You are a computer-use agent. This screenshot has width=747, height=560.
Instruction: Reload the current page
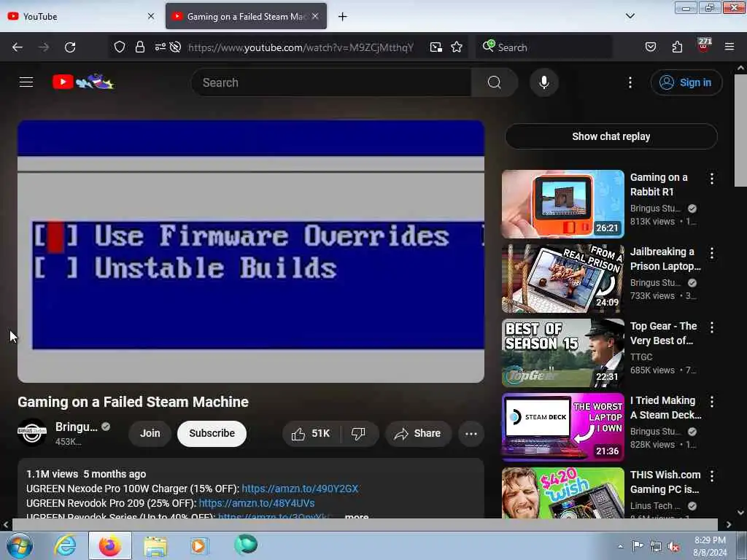pos(70,47)
